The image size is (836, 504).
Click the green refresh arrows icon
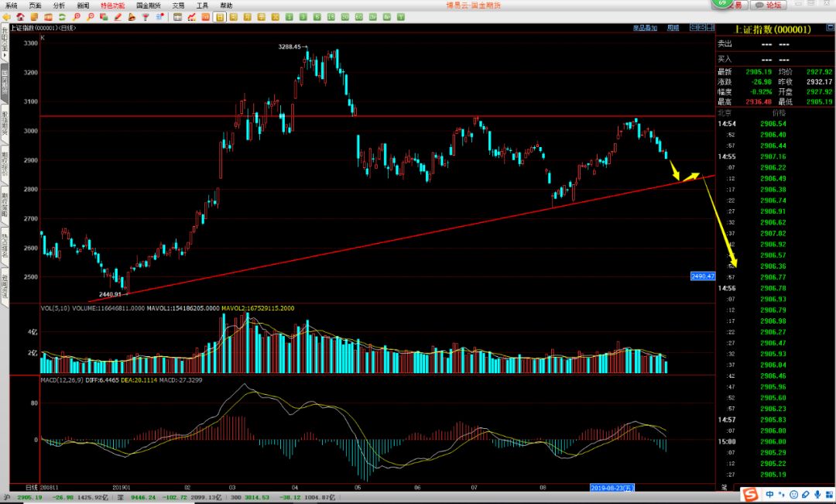tap(62, 17)
